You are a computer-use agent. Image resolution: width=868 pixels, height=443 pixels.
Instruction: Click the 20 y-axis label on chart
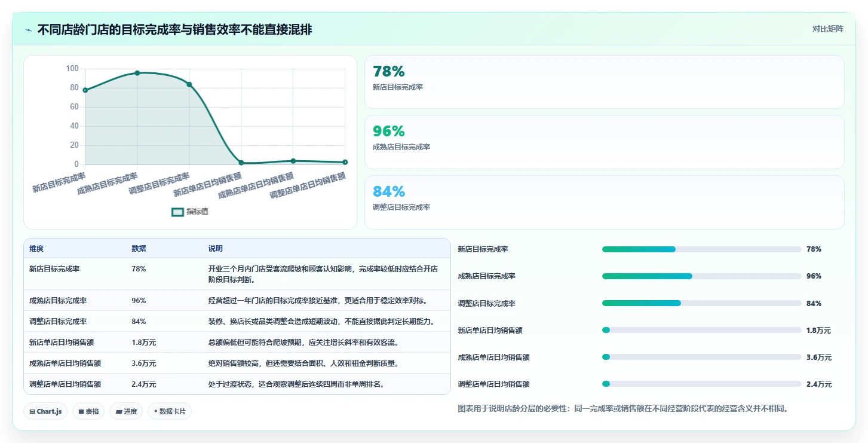(x=75, y=145)
